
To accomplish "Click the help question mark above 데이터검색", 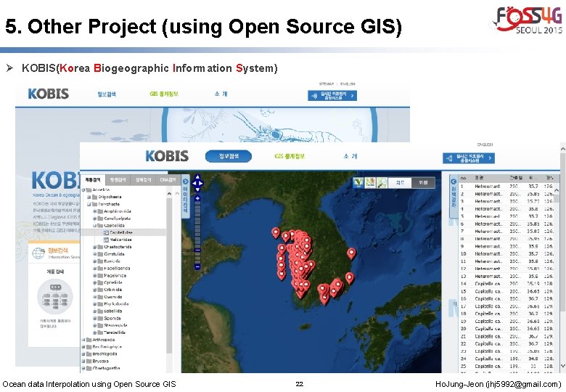I will coord(186,181).
